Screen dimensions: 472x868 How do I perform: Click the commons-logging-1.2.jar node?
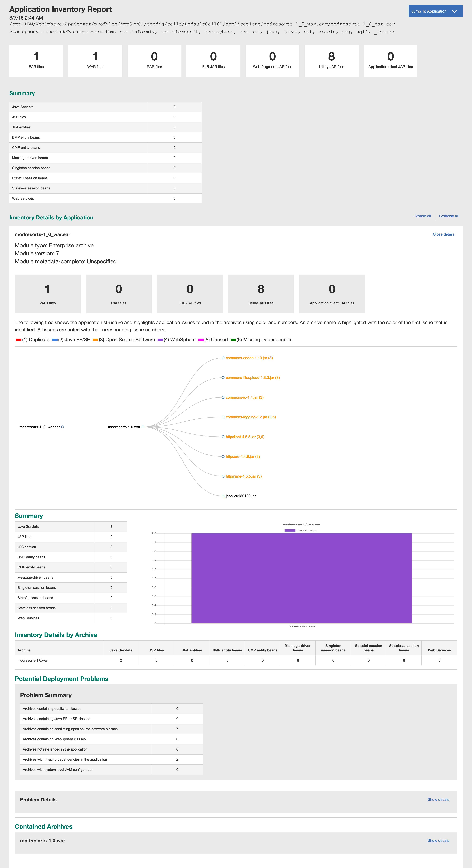[x=250, y=417]
